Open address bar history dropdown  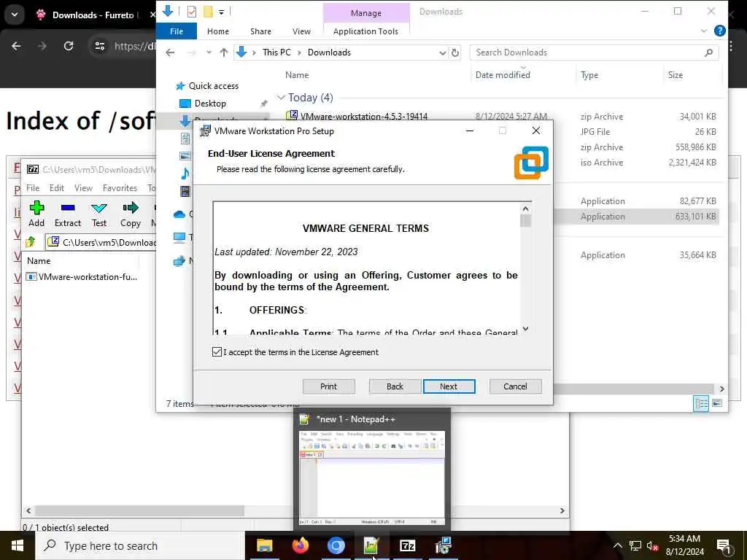(x=443, y=52)
